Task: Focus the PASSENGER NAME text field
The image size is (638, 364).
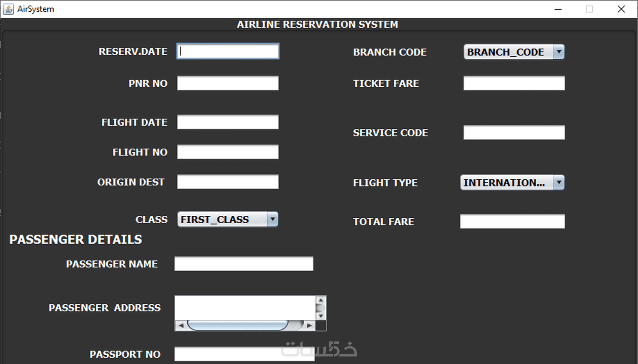Action: 244,264
